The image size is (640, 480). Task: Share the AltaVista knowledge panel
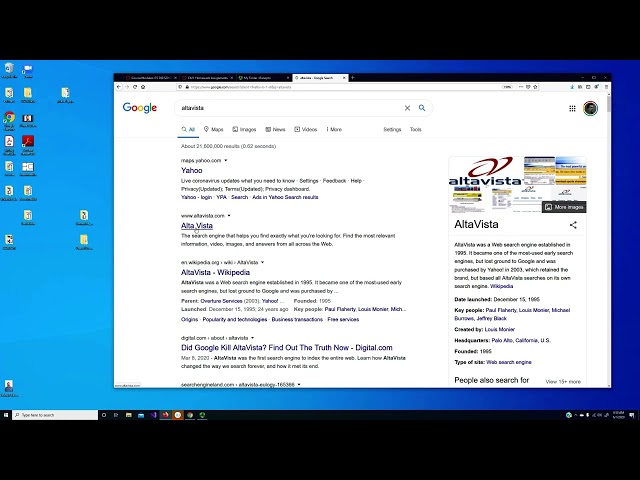pyautogui.click(x=573, y=225)
